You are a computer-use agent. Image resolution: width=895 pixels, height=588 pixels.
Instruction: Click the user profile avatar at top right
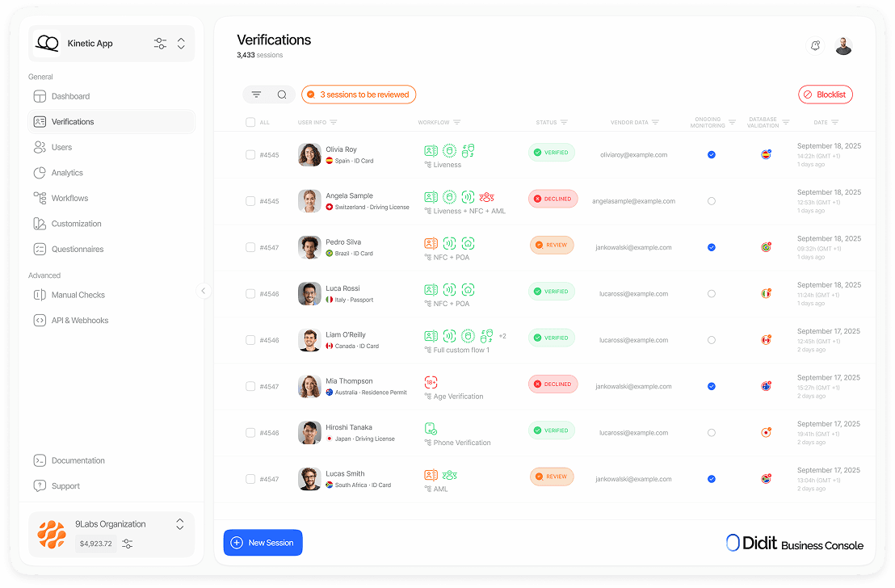[843, 46]
